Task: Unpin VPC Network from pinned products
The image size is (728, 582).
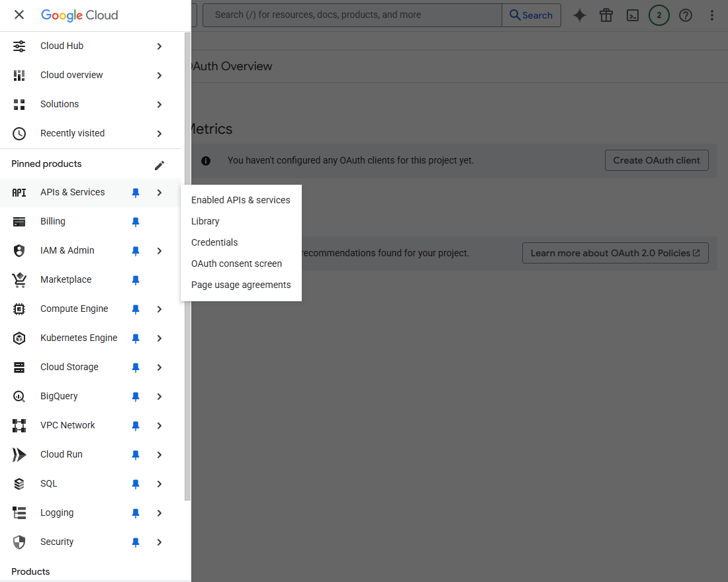Action: 136,426
